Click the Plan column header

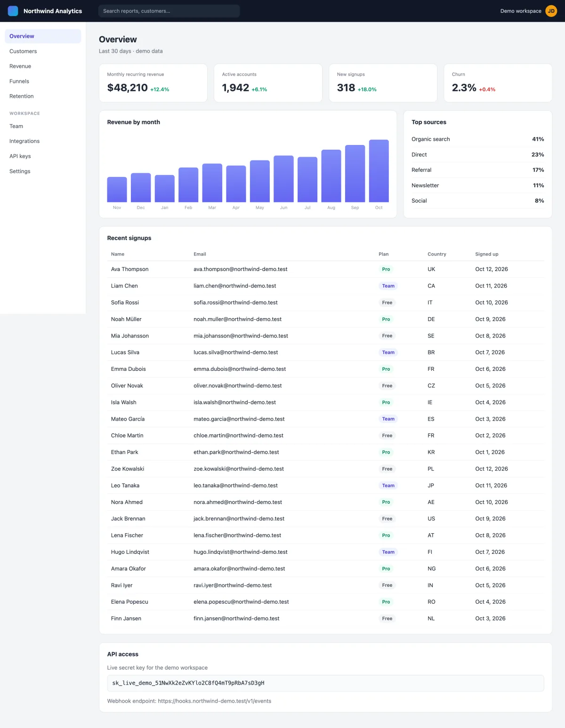click(384, 254)
